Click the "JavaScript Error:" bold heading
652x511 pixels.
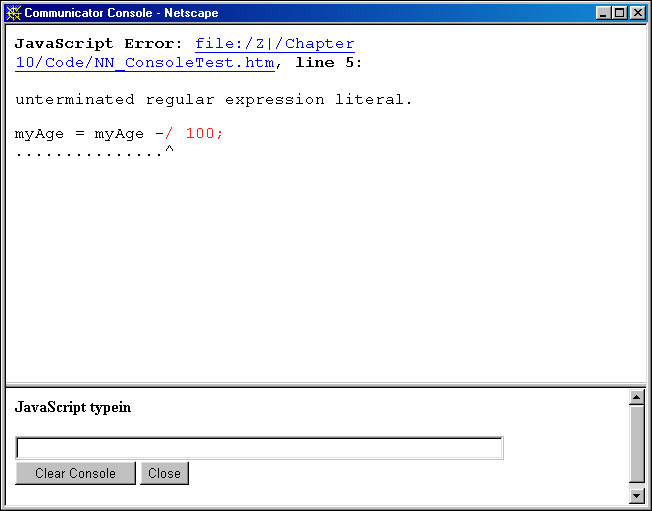point(98,44)
